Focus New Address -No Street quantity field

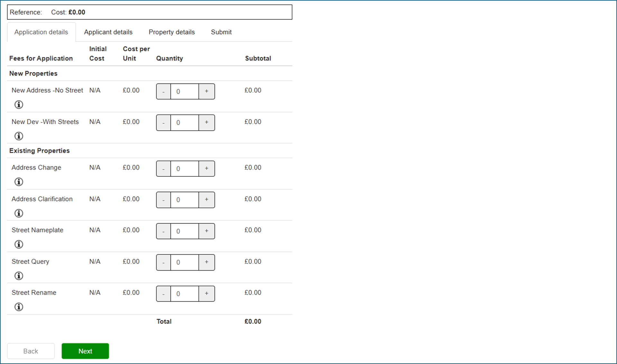click(185, 92)
